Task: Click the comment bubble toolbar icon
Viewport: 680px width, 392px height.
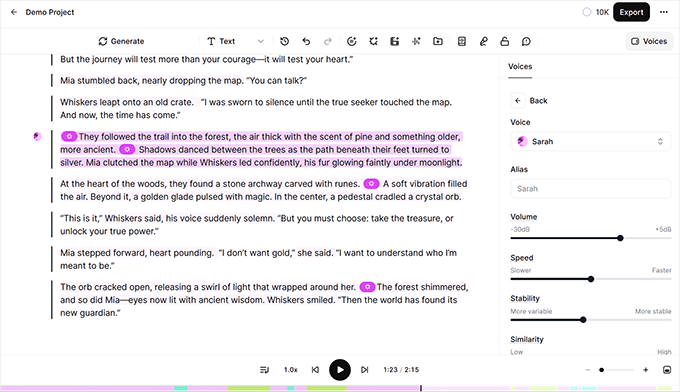Action: pyautogui.click(x=526, y=41)
